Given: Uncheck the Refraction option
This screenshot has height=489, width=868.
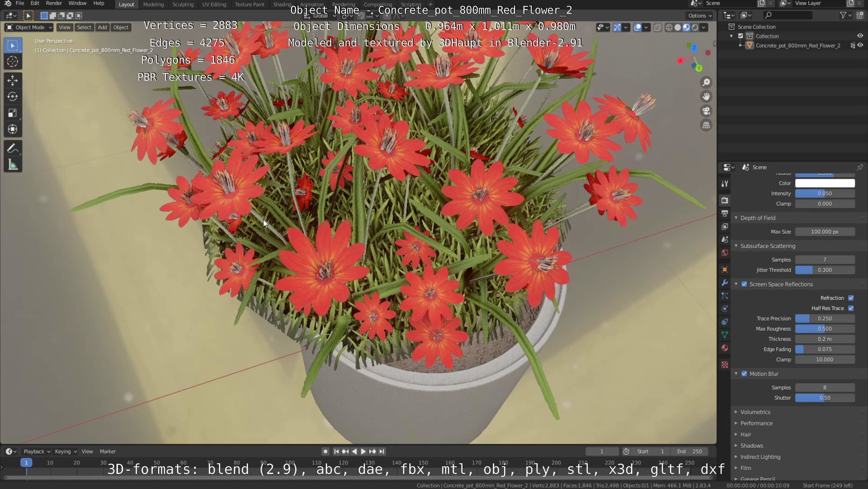Looking at the screenshot, I should pos(851,298).
